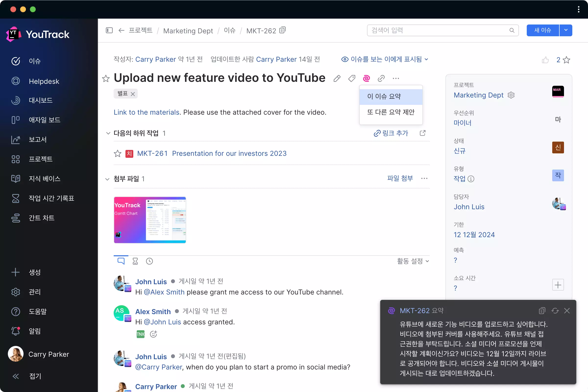Open the Link to the materials hyperlink
This screenshot has height=392, width=588.
coord(146,112)
